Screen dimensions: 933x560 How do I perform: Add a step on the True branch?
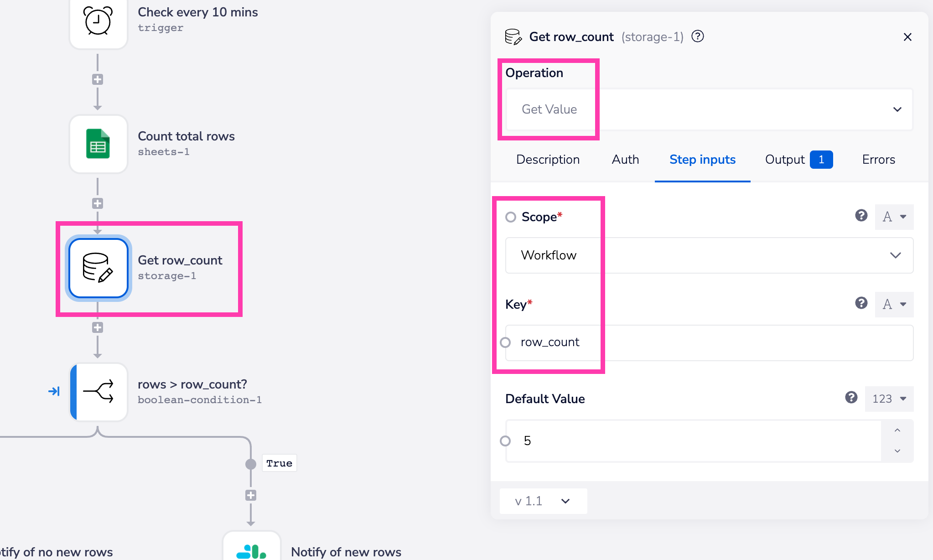[x=251, y=495]
